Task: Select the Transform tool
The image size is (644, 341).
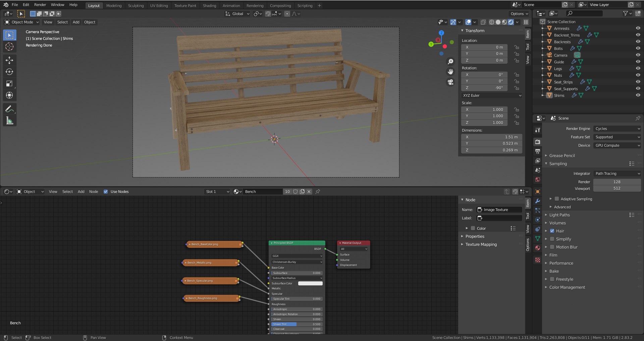Action: click(9, 95)
